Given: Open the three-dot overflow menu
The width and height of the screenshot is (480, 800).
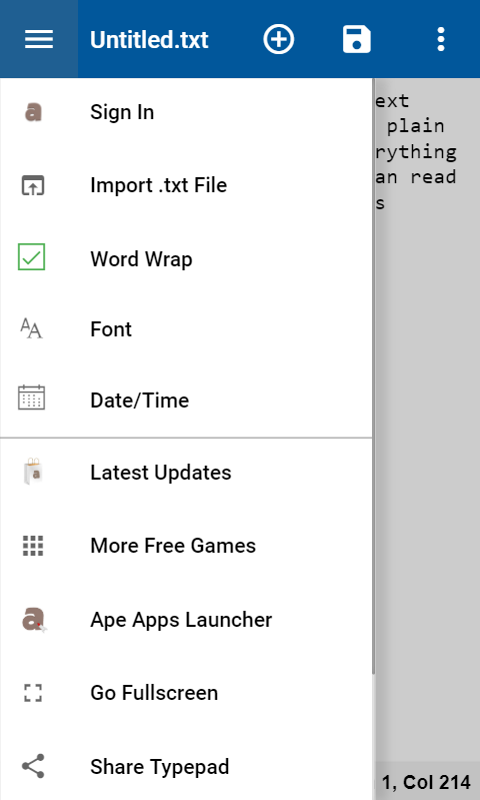Looking at the screenshot, I should 441,39.
